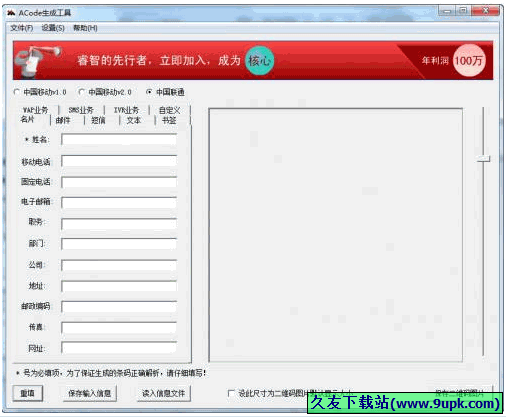Open the 文件(F) menu
The height and width of the screenshot is (417, 506).
pos(22,28)
